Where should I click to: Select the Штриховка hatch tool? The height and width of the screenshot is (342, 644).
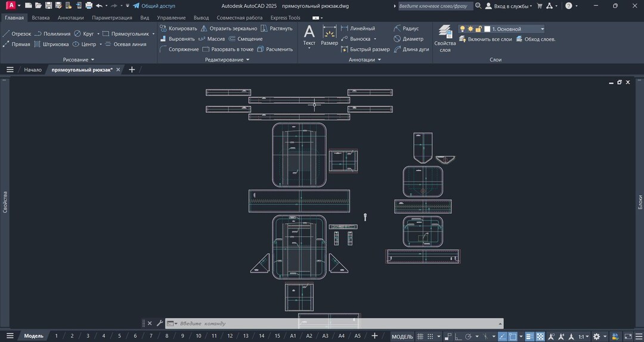click(x=51, y=44)
